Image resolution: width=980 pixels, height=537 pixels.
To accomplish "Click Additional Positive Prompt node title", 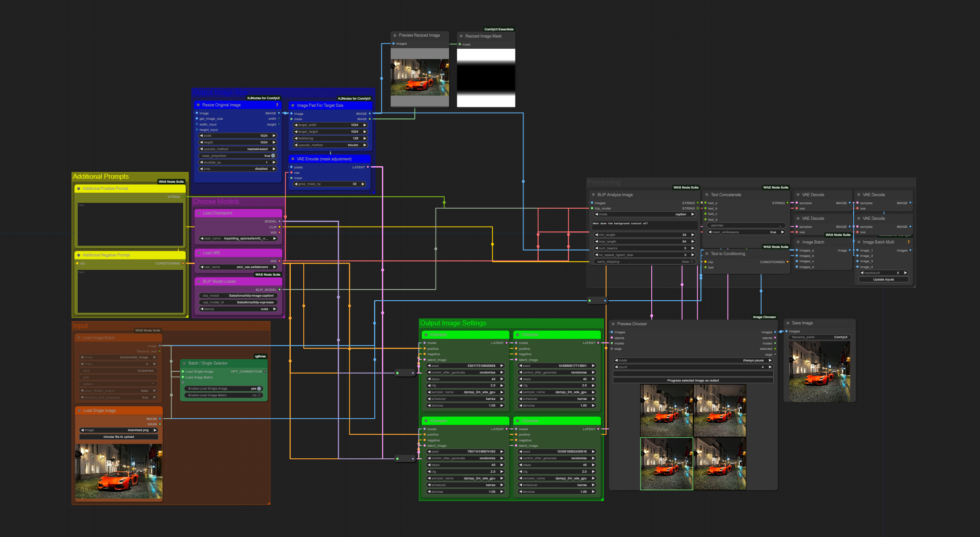I will click(x=105, y=189).
